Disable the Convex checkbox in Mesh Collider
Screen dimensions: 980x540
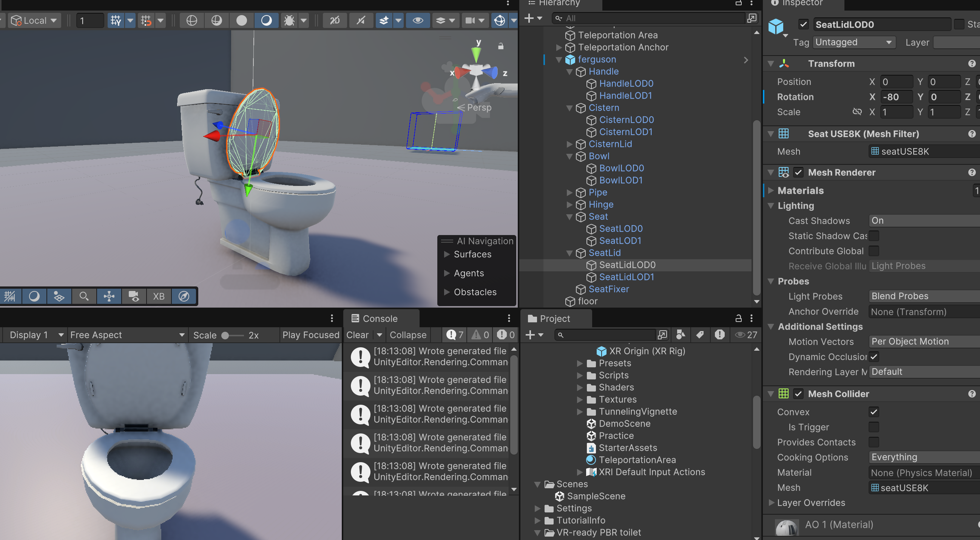(874, 412)
